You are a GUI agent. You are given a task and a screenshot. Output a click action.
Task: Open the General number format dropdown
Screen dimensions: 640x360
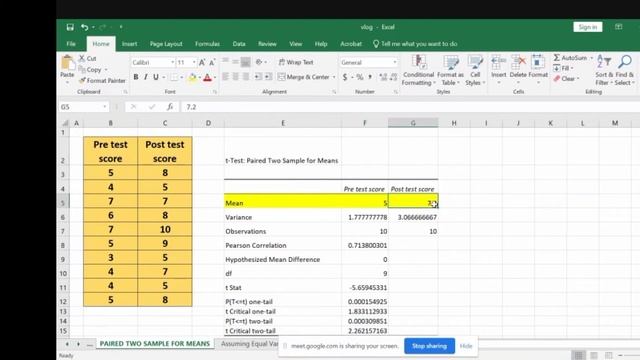(395, 62)
